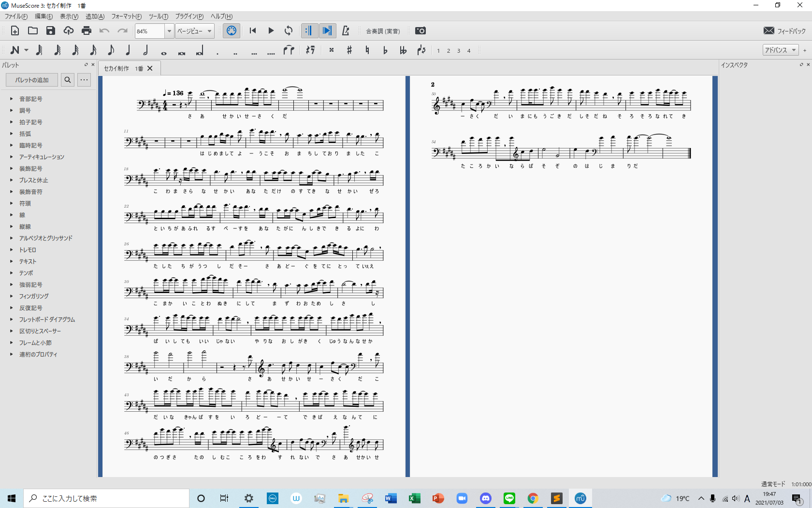
Task: Search palettes with magnifier button
Action: click(68, 80)
